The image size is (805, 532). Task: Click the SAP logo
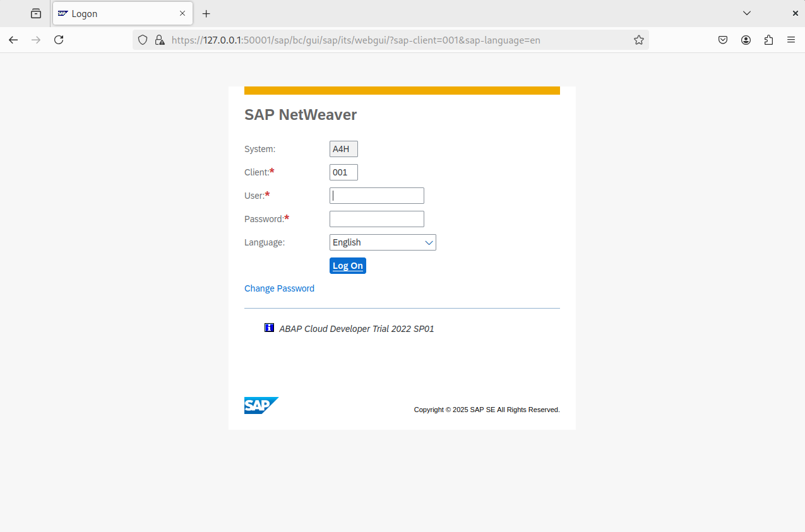pos(261,405)
